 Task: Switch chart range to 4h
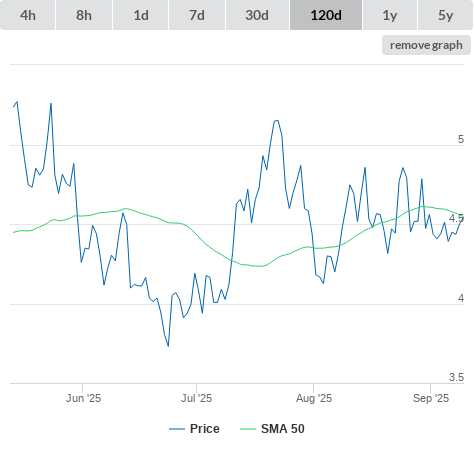point(28,15)
